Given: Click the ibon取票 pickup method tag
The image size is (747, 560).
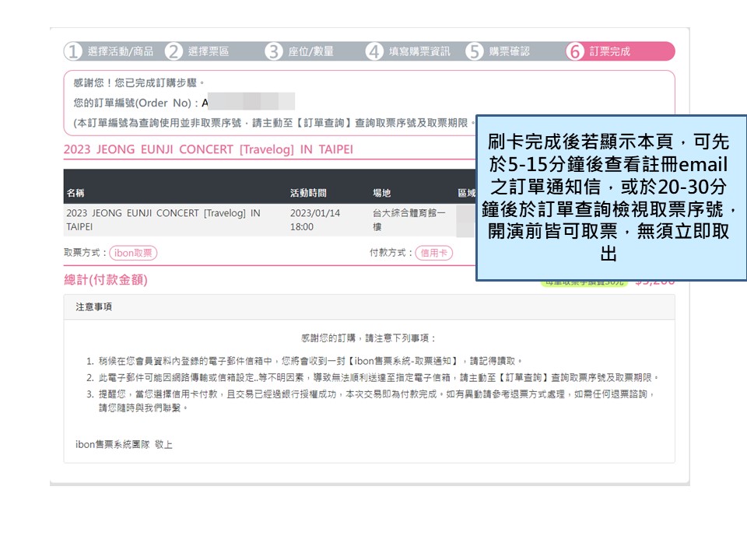Looking at the screenshot, I should pyautogui.click(x=133, y=253).
